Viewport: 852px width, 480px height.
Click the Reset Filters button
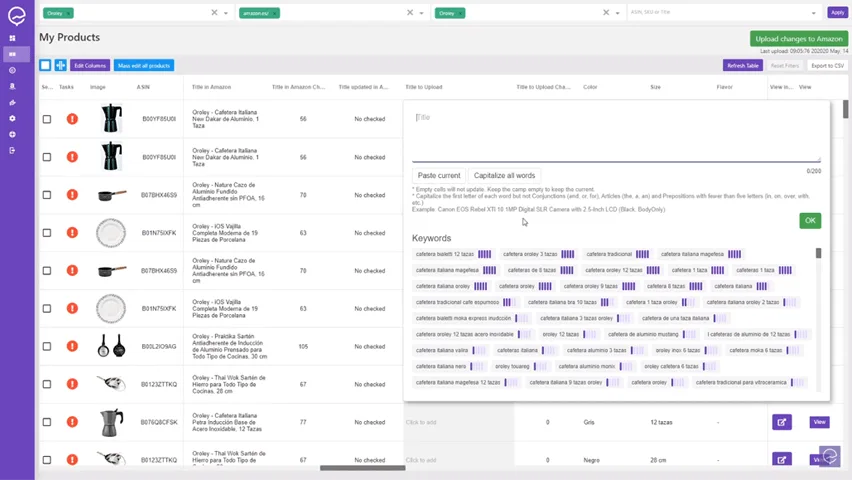pos(785,65)
